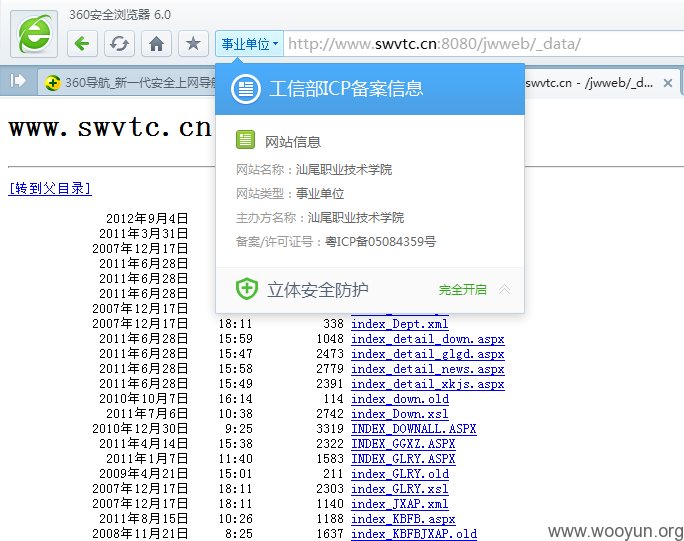Click the address bar URL field

coord(483,44)
